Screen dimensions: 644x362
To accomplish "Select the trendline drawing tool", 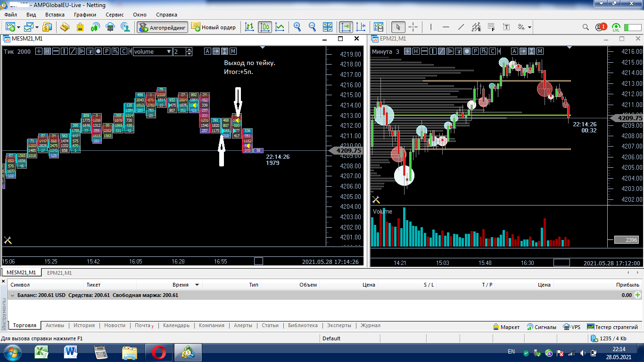I will pos(461,27).
